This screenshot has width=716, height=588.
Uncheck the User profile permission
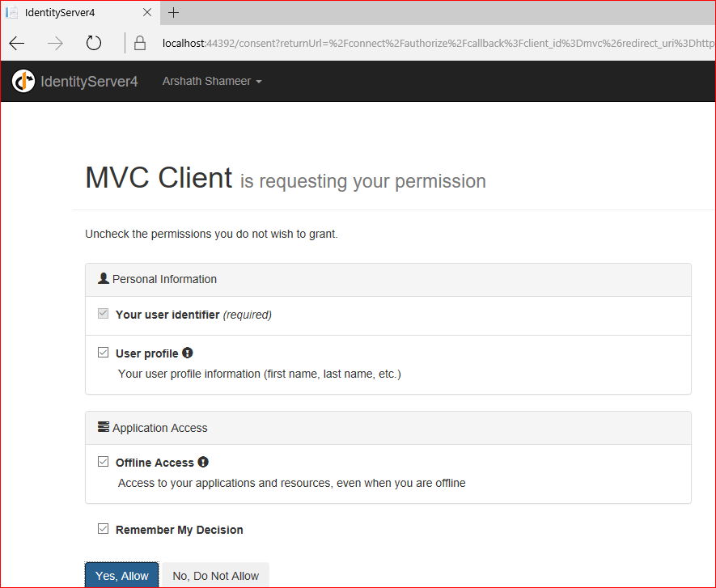(103, 352)
